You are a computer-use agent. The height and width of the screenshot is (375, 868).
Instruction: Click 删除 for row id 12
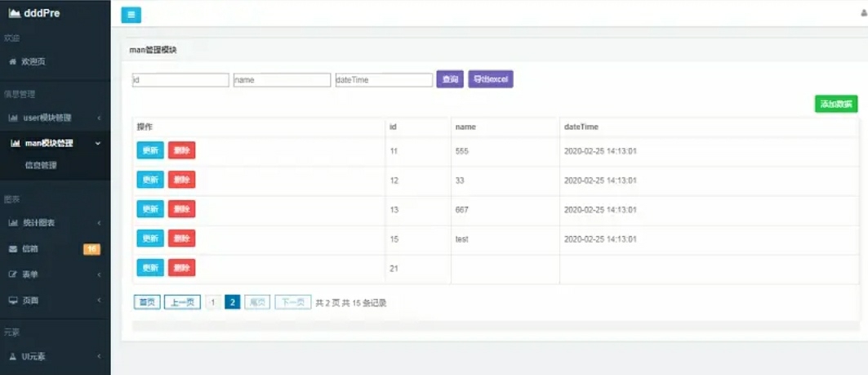[x=181, y=180]
